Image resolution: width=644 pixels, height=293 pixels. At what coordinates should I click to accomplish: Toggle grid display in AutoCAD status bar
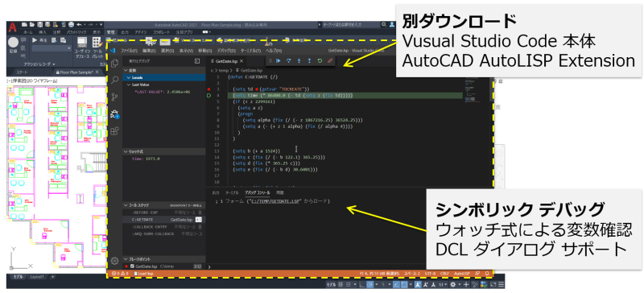pyautogui.click(x=341, y=284)
